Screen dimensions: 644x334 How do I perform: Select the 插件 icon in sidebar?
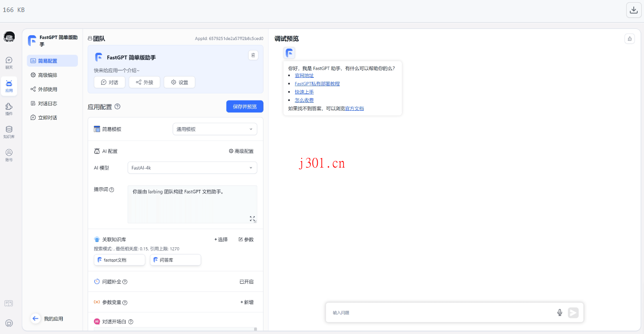pyautogui.click(x=9, y=109)
